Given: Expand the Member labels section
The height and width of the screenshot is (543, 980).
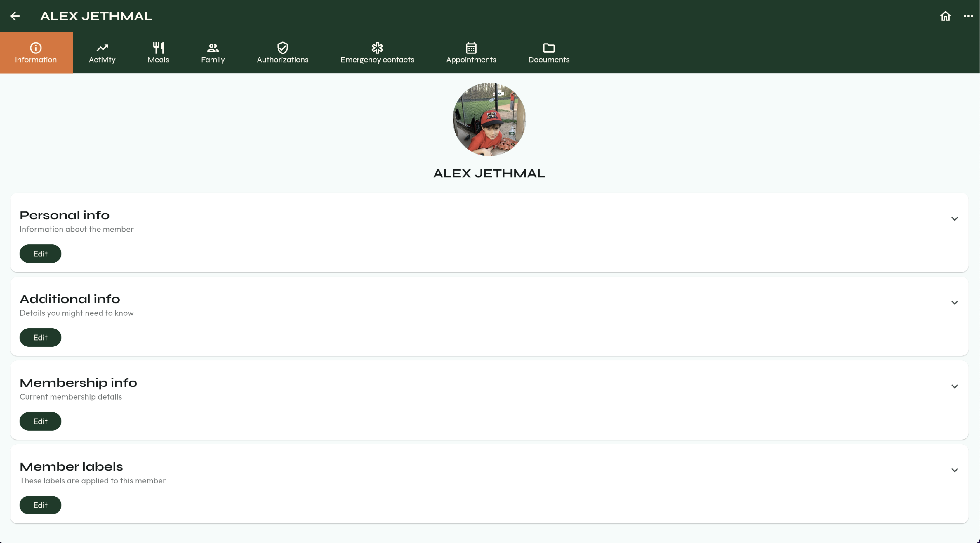Looking at the screenshot, I should click(955, 470).
